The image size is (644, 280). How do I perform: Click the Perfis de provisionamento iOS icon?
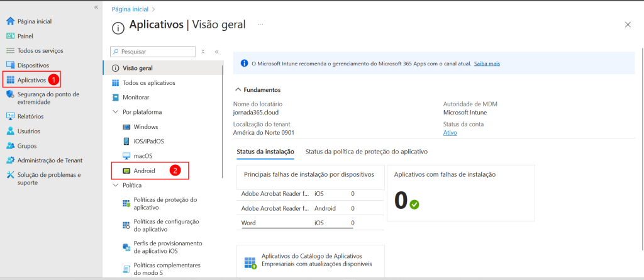pos(126,247)
